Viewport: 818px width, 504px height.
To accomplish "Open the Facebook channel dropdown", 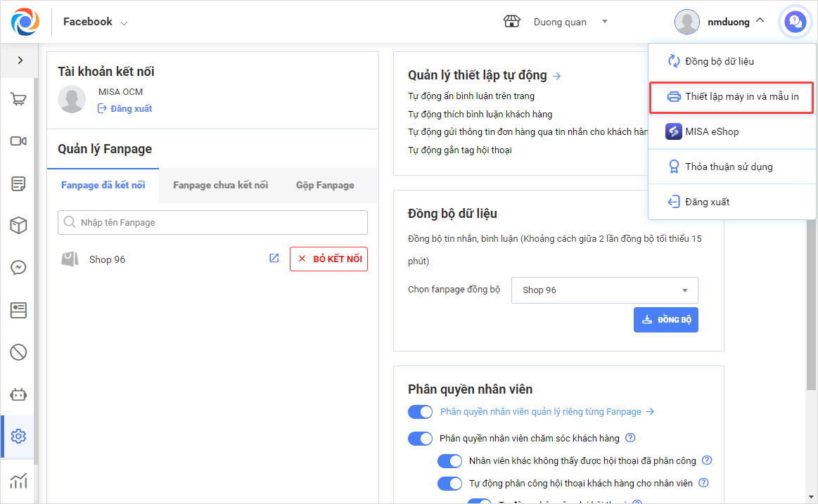I will (95, 22).
